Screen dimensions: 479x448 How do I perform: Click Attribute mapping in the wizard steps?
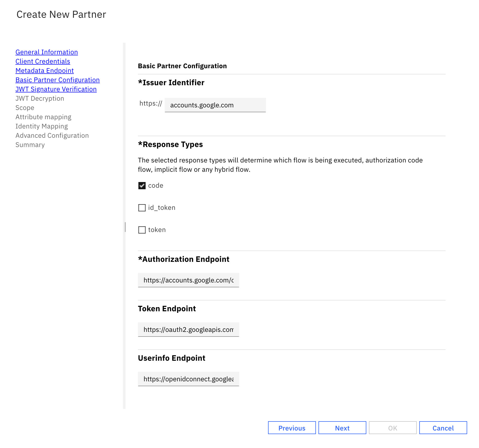click(x=43, y=117)
